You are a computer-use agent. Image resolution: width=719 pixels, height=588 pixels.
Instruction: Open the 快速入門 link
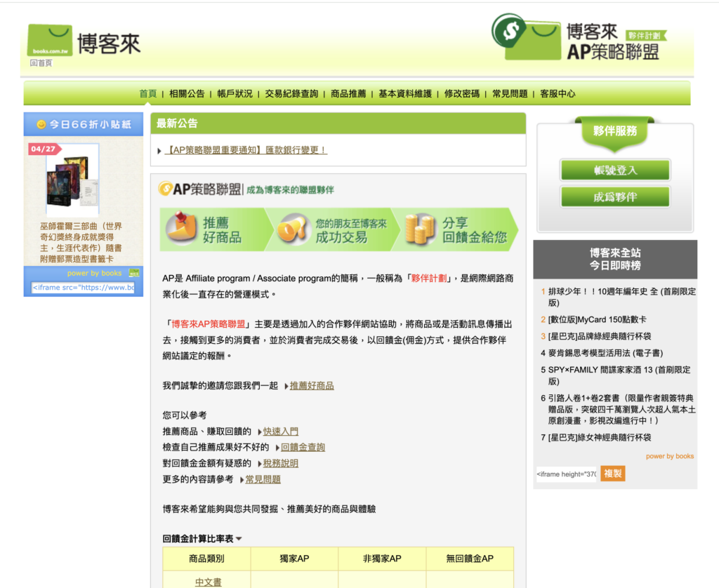point(281,432)
